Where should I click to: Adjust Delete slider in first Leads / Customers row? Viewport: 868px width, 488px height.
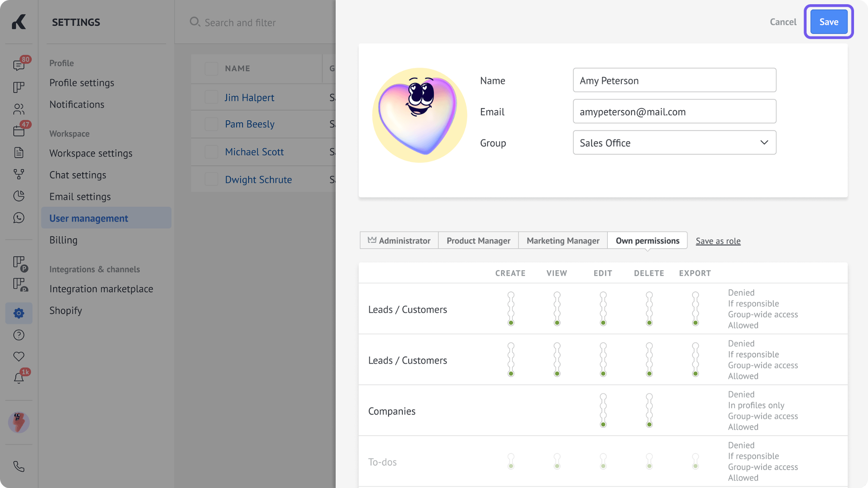(x=649, y=308)
